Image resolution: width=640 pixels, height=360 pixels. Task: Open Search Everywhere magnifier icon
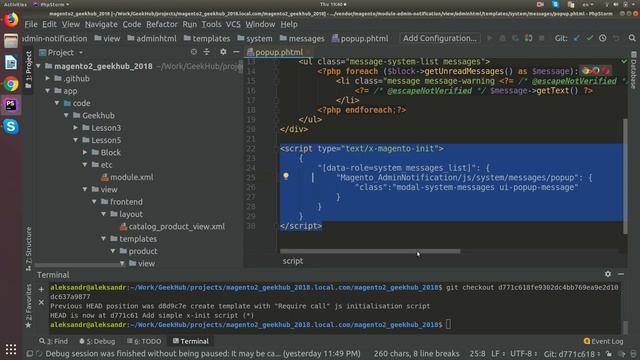coord(632,38)
